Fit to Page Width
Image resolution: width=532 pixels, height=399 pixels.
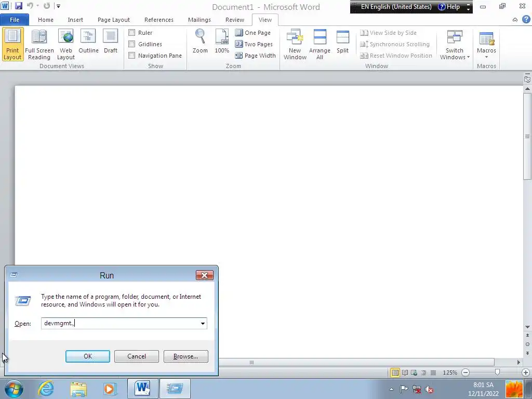[256, 56]
